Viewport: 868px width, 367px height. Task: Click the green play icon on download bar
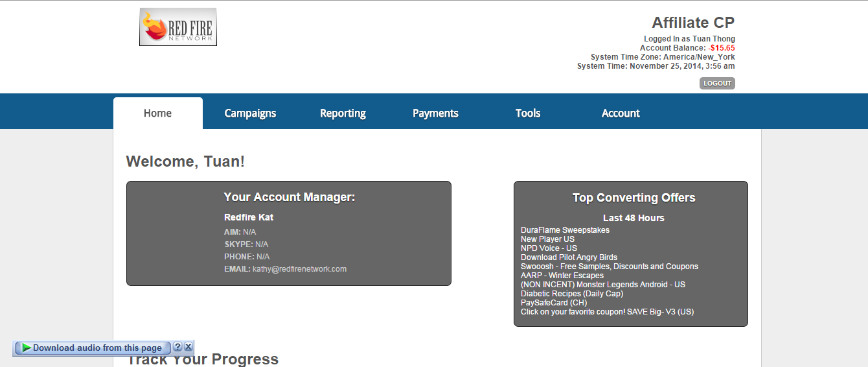point(26,348)
